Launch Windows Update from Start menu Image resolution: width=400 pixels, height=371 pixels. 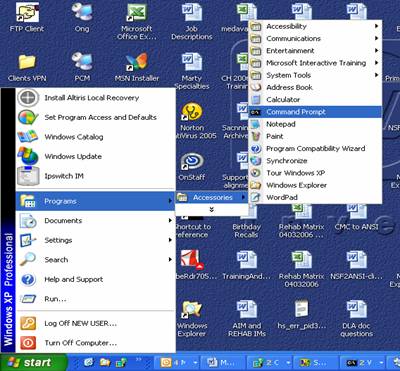[x=95, y=156]
